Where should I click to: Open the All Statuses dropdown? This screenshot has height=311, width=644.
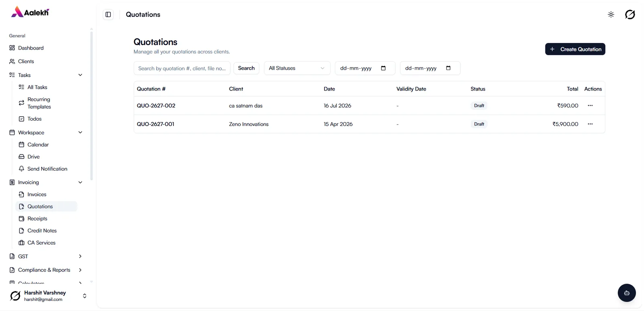pyautogui.click(x=297, y=68)
